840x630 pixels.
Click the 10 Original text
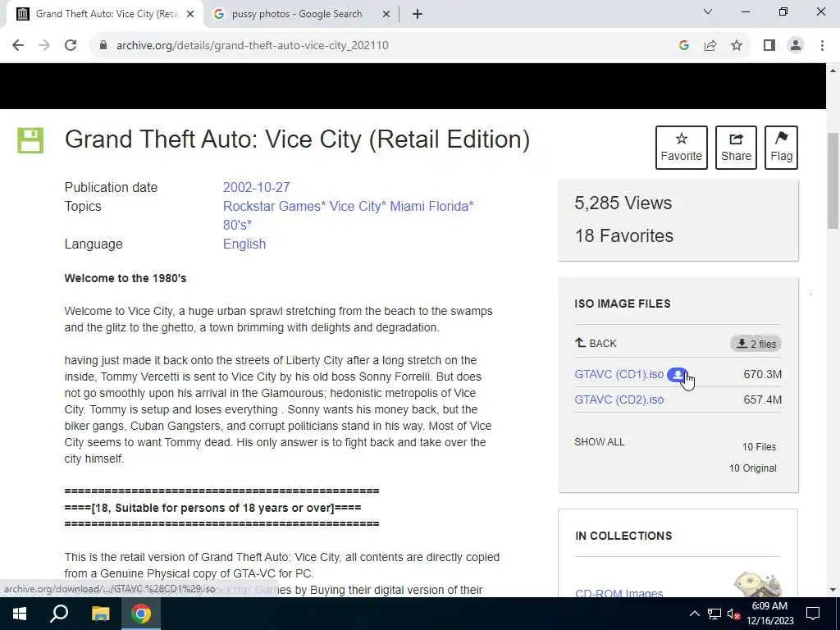[752, 468]
